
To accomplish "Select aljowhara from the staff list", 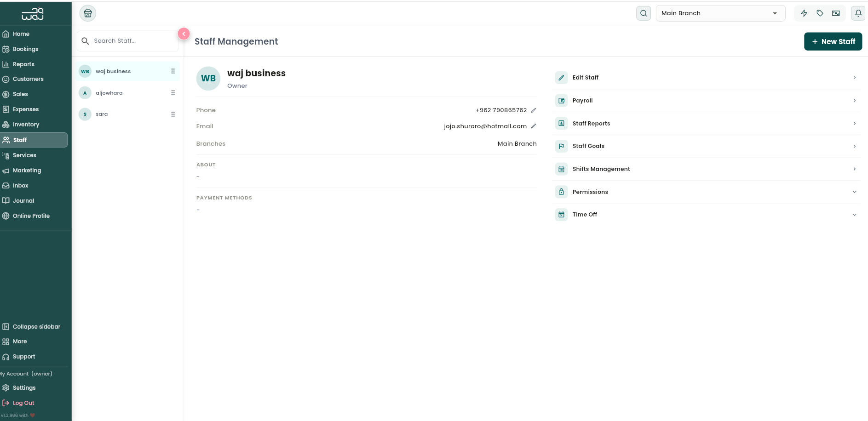I will (128, 93).
